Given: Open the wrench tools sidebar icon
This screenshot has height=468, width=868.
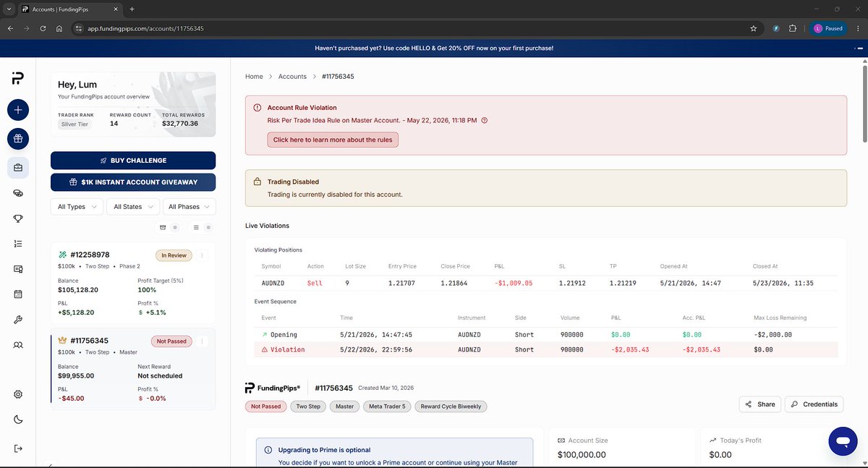Looking at the screenshot, I should [x=18, y=320].
